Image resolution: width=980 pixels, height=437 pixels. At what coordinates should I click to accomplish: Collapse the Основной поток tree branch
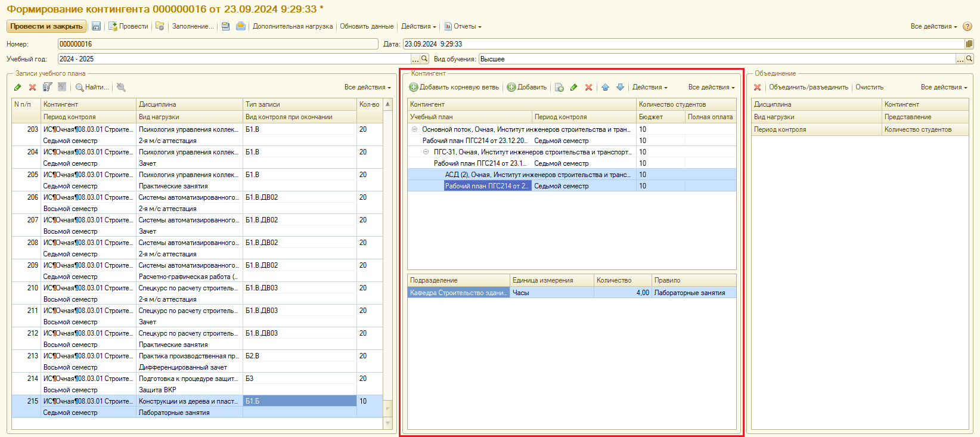coord(414,129)
